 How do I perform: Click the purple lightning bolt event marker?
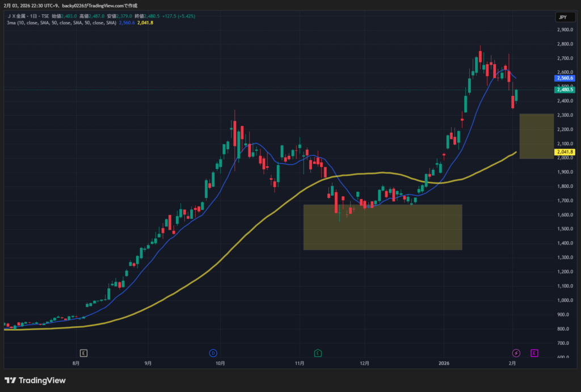pos(516,353)
